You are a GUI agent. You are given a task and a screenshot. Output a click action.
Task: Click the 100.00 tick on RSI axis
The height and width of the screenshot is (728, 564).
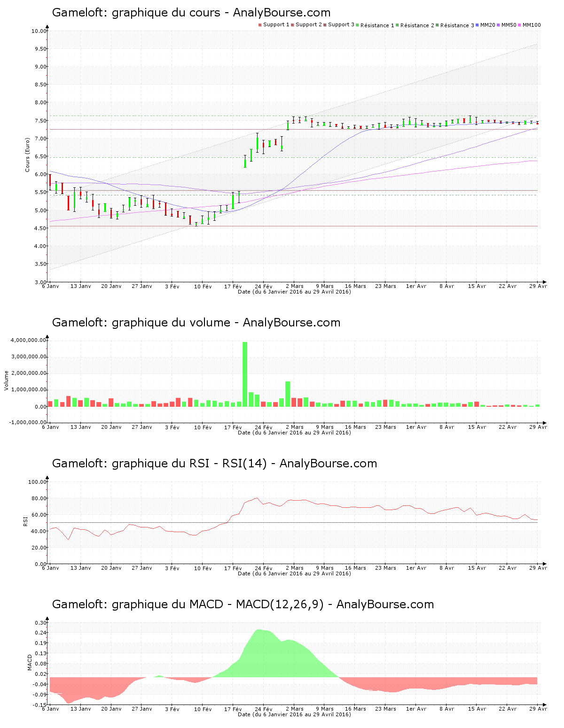(37, 482)
